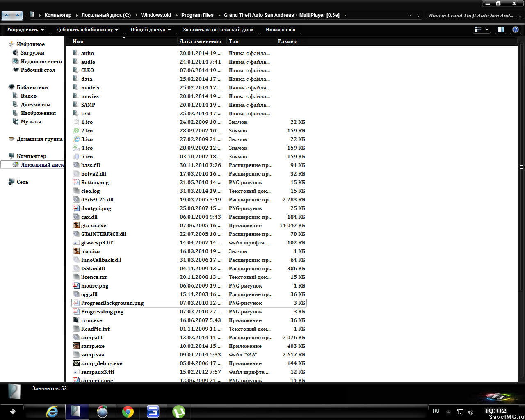Select the 2.ico file icon

pos(76,130)
